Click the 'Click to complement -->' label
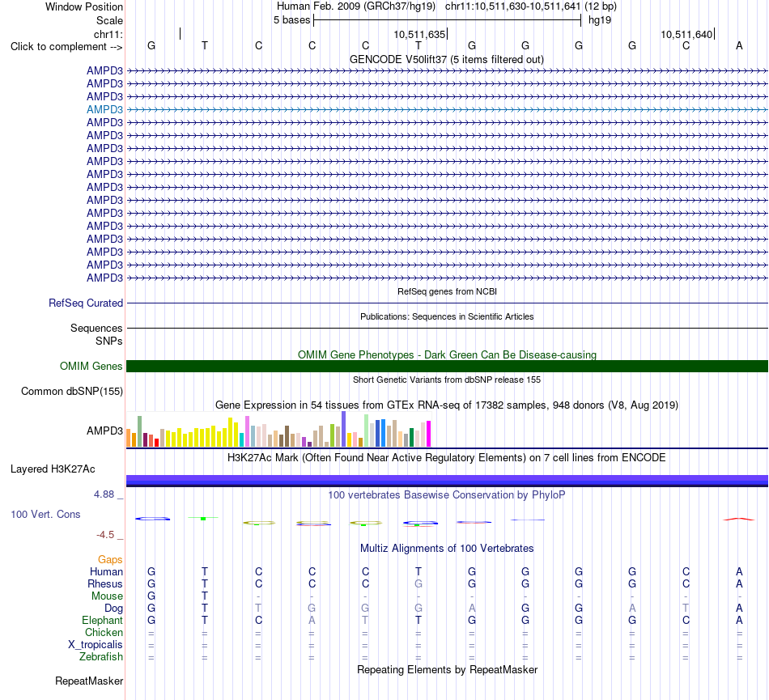 (66, 47)
